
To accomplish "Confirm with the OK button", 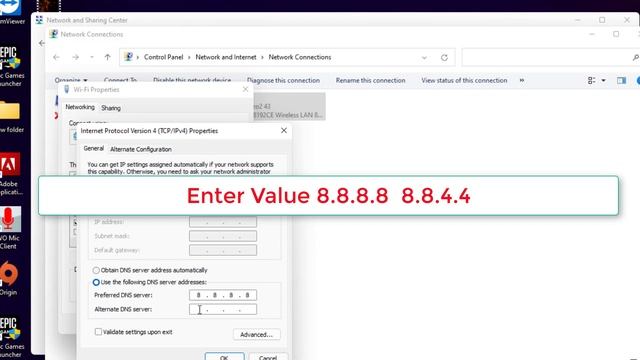I will [x=224, y=356].
